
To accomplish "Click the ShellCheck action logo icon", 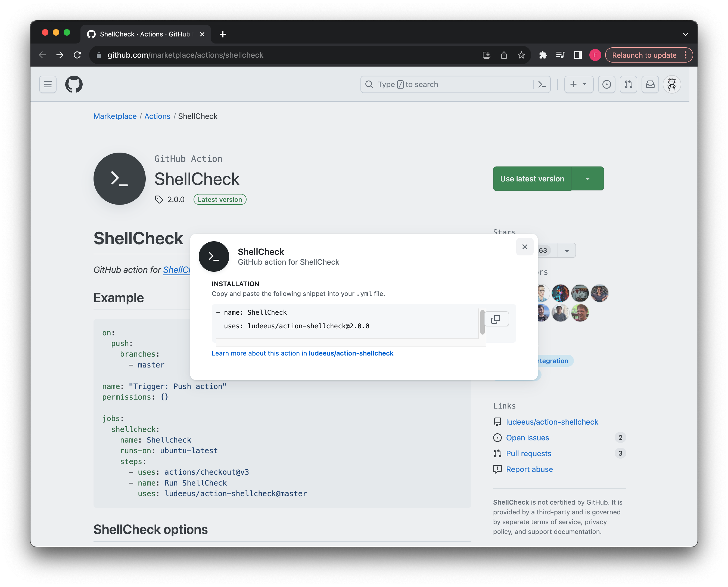I will 120,178.
